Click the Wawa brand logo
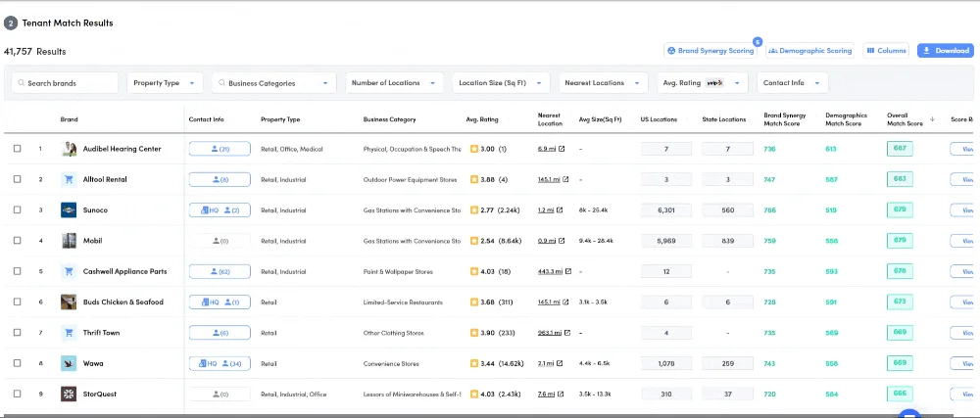 coord(69,363)
